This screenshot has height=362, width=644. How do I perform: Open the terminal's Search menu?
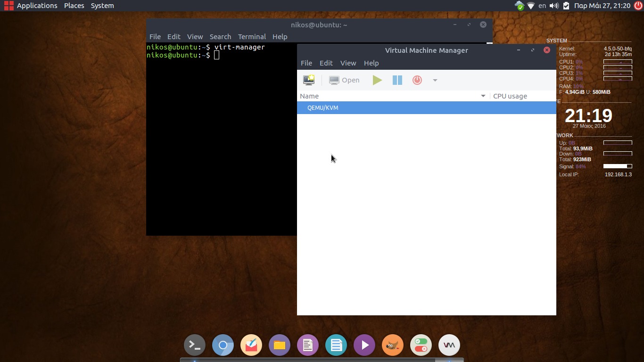click(220, 37)
